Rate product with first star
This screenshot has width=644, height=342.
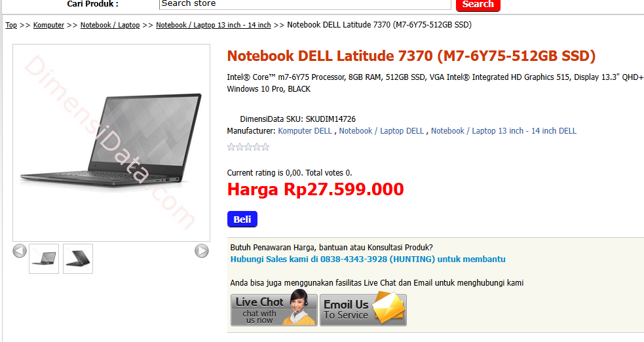pos(231,147)
